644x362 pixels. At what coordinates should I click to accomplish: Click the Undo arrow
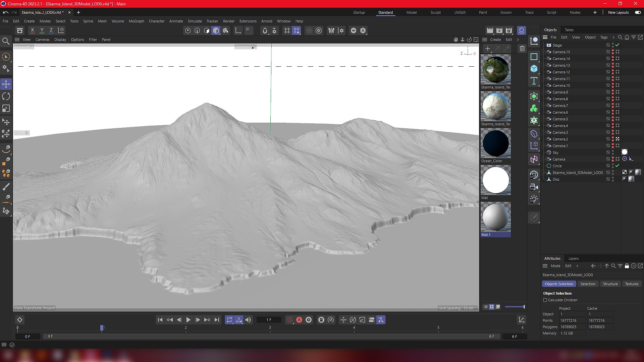point(6,12)
